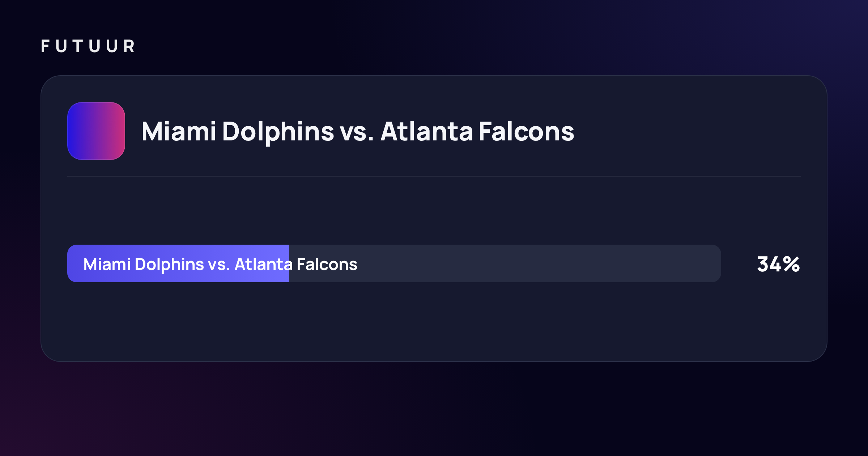Open the Miami Dolphins vs. Atlanta Falcons heading
The width and height of the screenshot is (868, 456).
[x=358, y=132]
